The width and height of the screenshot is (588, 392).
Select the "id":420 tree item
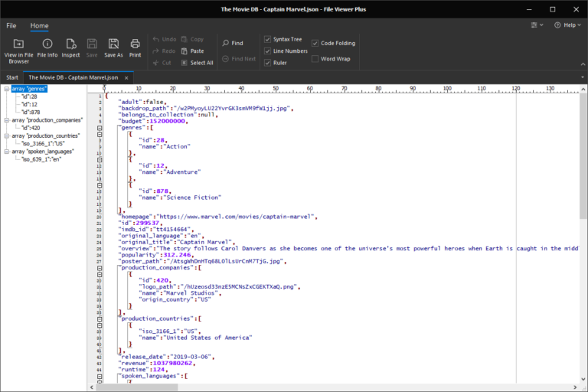coord(31,128)
